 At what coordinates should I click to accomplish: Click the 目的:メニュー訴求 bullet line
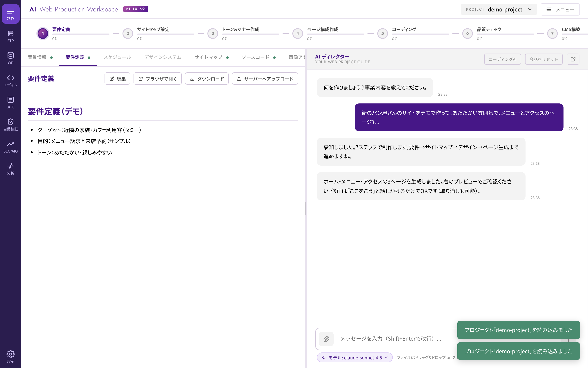84,141
